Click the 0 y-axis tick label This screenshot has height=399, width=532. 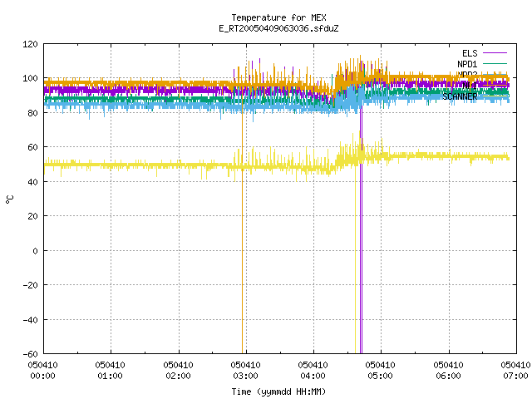(35, 251)
